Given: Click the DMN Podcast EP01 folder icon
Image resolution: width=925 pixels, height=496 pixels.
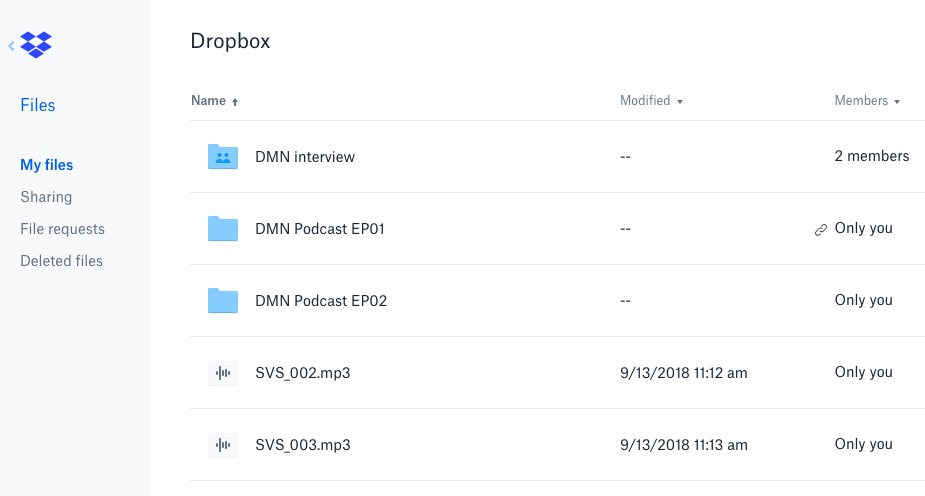Looking at the screenshot, I should (x=223, y=229).
